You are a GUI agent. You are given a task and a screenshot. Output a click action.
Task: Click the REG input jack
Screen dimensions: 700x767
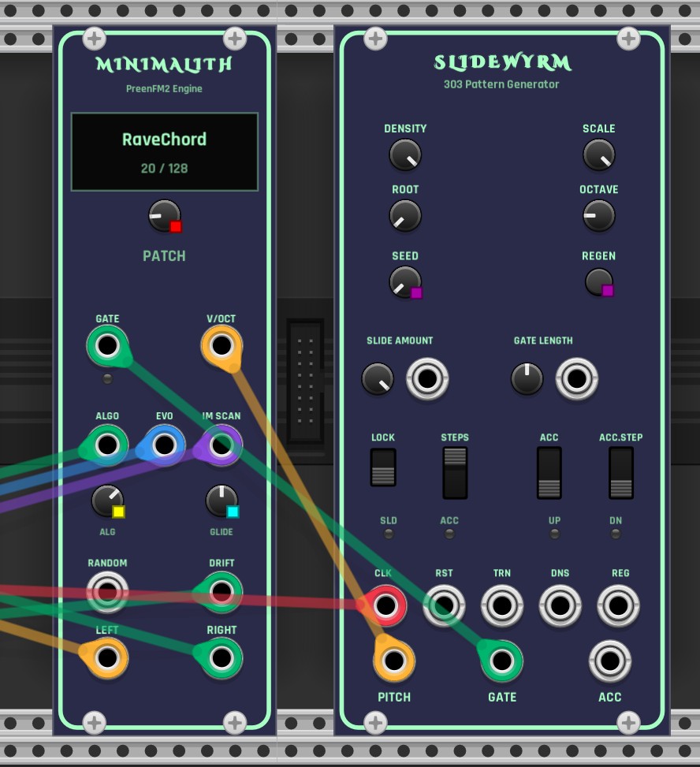click(x=619, y=605)
